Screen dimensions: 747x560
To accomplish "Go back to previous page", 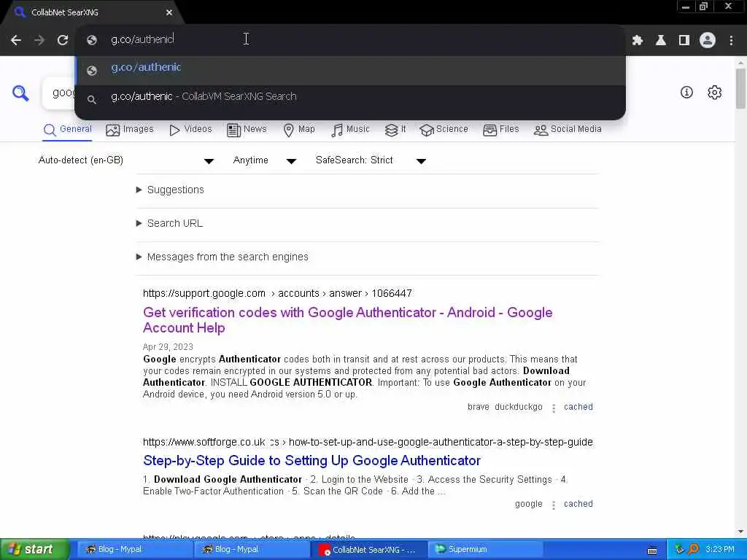I will (16, 40).
